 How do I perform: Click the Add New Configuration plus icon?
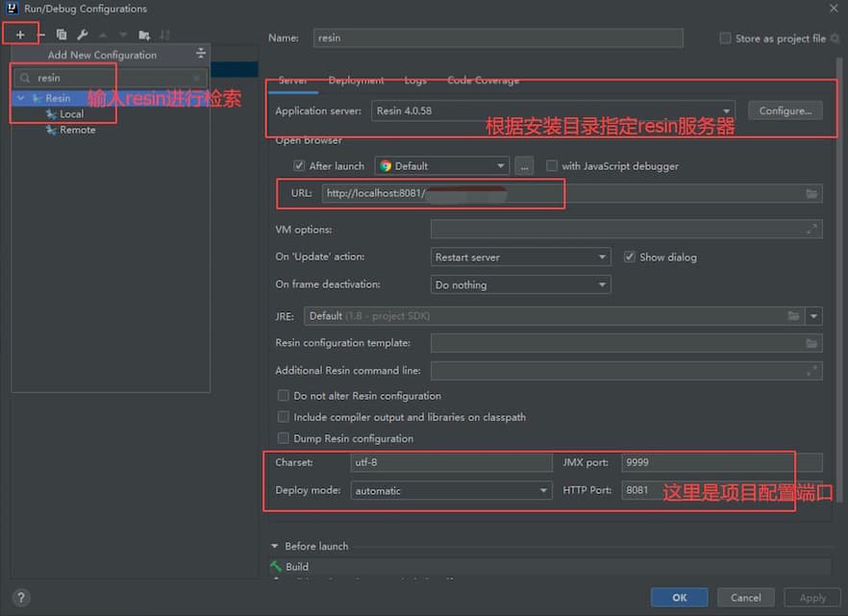pos(19,35)
